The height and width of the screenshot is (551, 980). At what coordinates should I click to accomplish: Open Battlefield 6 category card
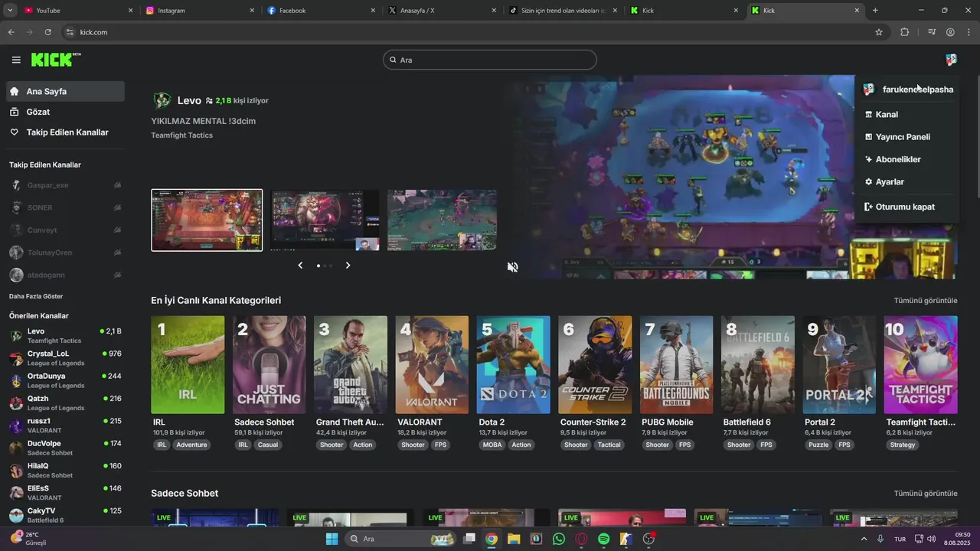(x=758, y=365)
